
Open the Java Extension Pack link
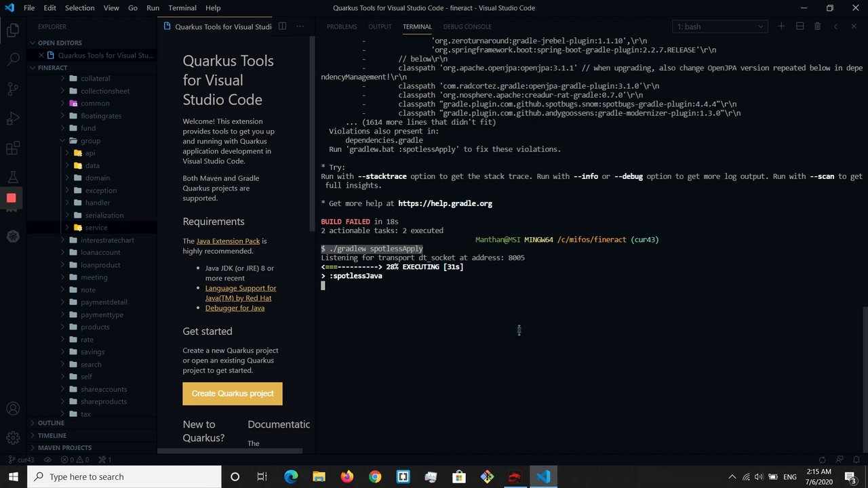click(228, 241)
